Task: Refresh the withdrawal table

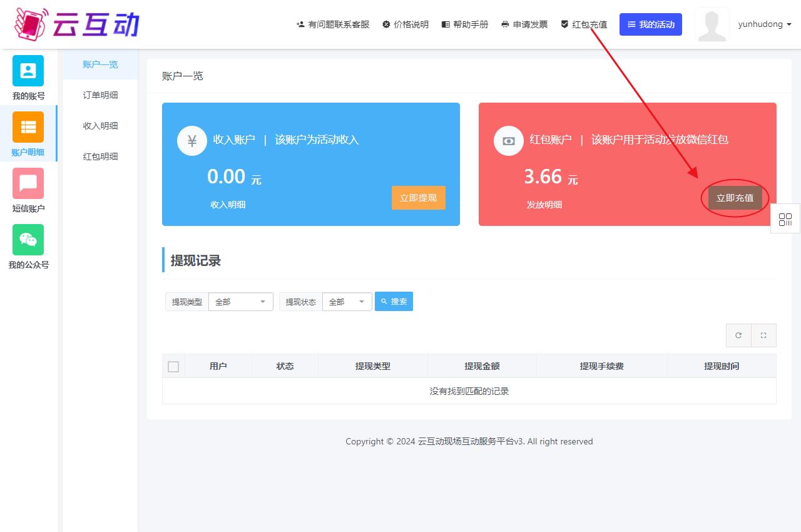Action: tap(738, 335)
